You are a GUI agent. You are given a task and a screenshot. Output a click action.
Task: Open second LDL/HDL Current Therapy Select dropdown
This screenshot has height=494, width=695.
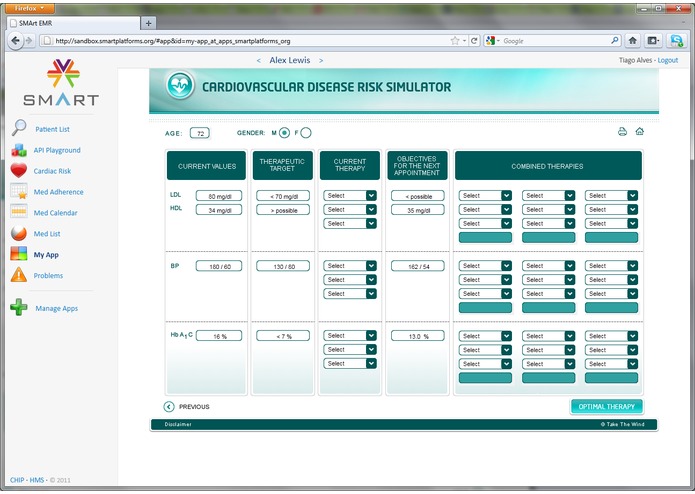pyautogui.click(x=350, y=210)
